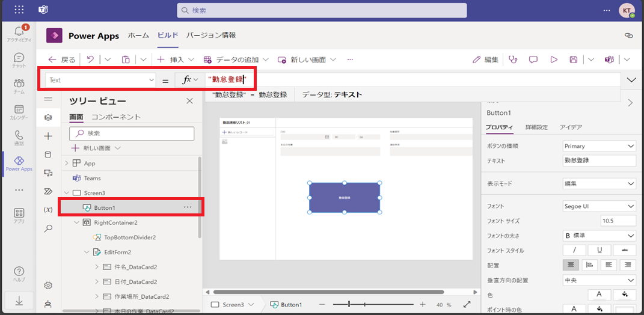Screen dimensions: 644x315
Task: Collapse RightContainer2 tree node
Action: point(77,222)
